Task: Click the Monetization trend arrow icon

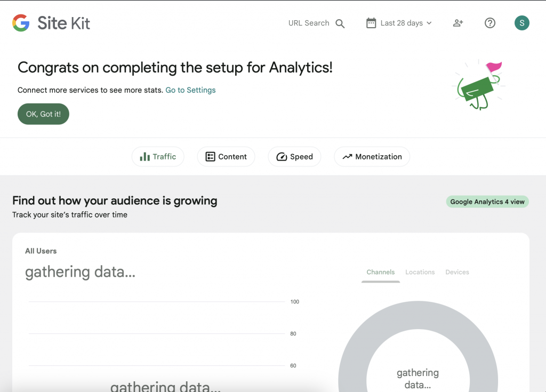Action: point(347,157)
